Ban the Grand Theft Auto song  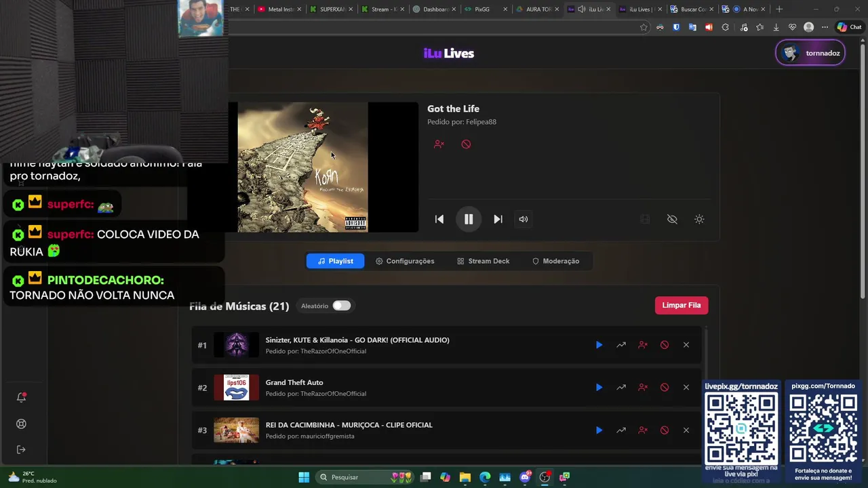pos(665,387)
